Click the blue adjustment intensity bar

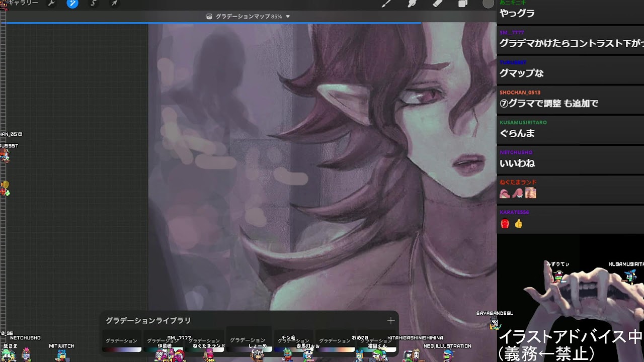coord(210,23)
